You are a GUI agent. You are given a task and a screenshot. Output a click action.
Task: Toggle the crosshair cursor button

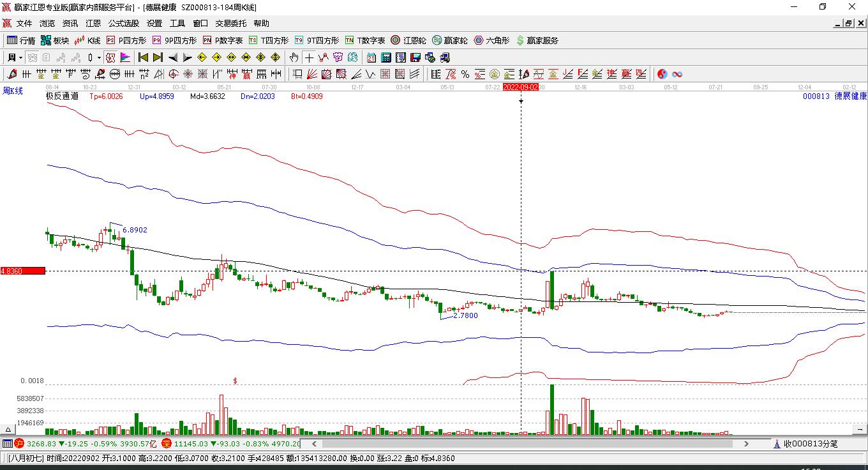pyautogui.click(x=309, y=57)
